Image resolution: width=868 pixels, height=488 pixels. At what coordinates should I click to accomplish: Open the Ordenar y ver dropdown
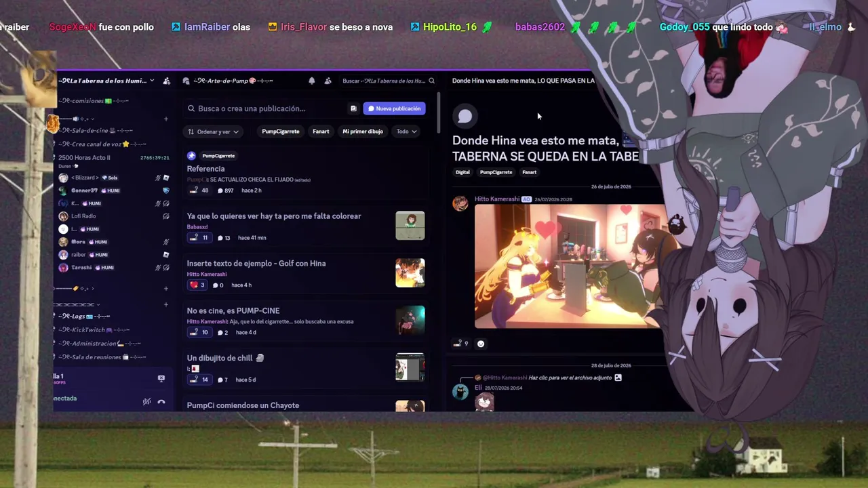(213, 131)
